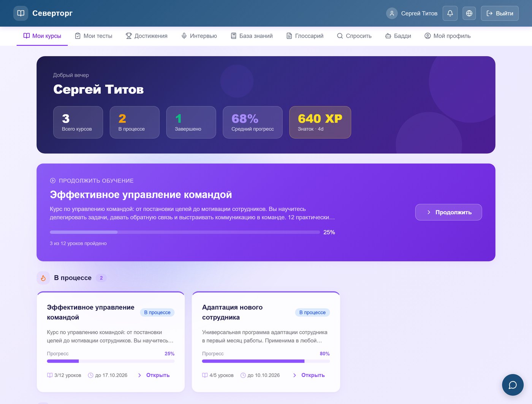The height and width of the screenshot is (404, 532).
Task: Click the count badge 2 beside В процессе heading
Action: [x=101, y=278]
